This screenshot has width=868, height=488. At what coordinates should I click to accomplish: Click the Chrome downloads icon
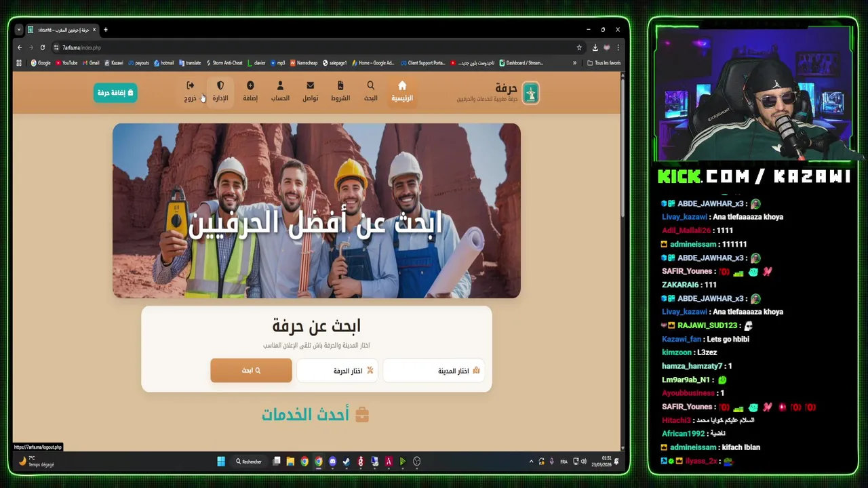click(x=595, y=47)
